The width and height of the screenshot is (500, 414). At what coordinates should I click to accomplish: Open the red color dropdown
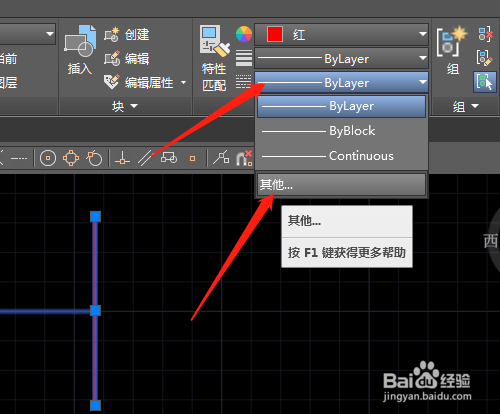(341, 34)
